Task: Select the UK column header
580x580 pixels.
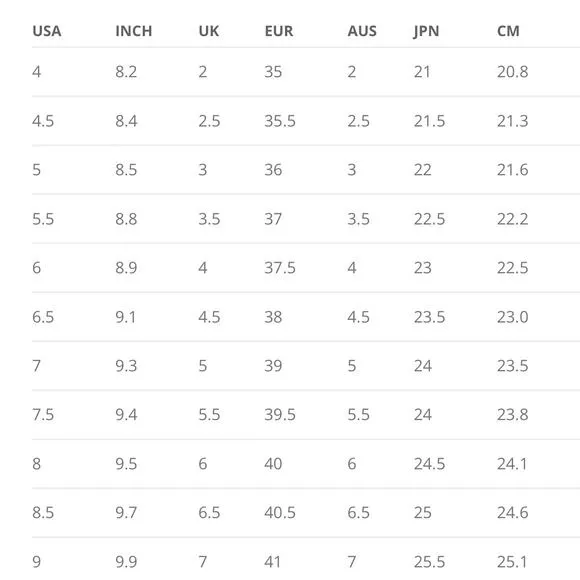Action: click(209, 31)
